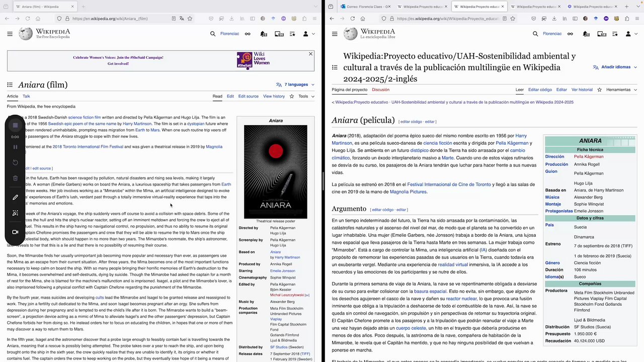Open the Ver historial tab
Viewport: 644px width, 362px height.
pos(582,89)
